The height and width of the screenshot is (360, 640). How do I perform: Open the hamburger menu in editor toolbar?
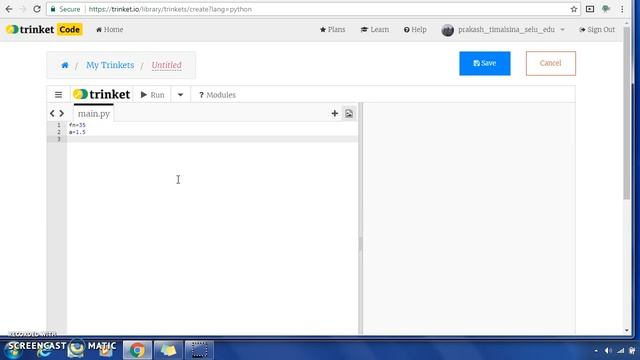click(x=58, y=95)
